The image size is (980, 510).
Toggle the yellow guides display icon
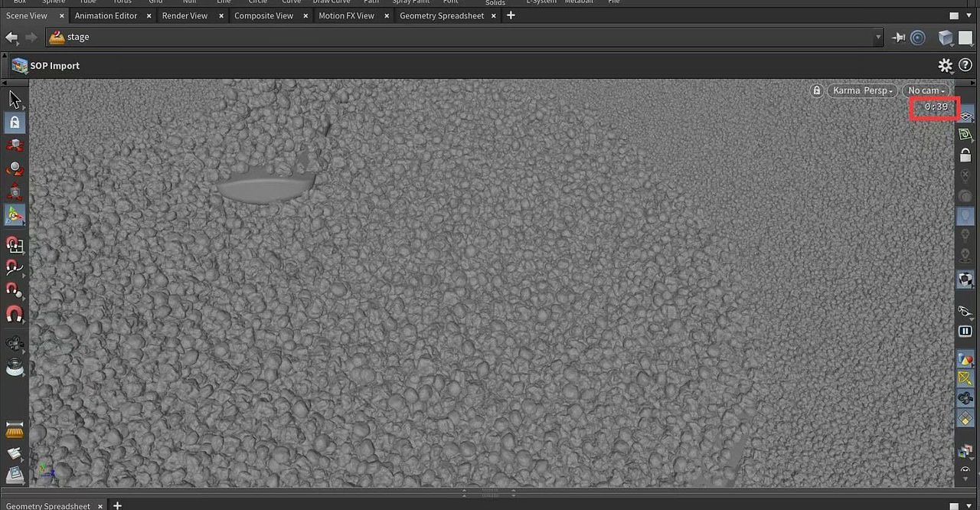tap(965, 378)
